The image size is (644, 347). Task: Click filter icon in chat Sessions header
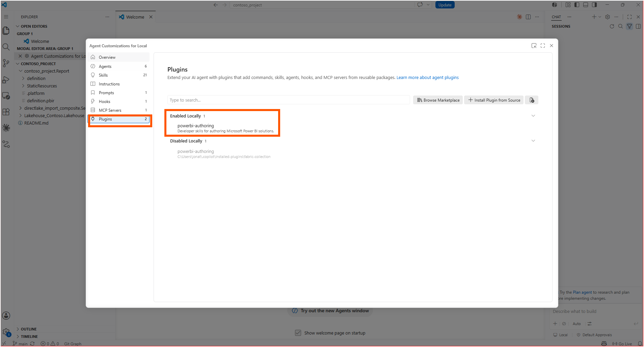629,26
